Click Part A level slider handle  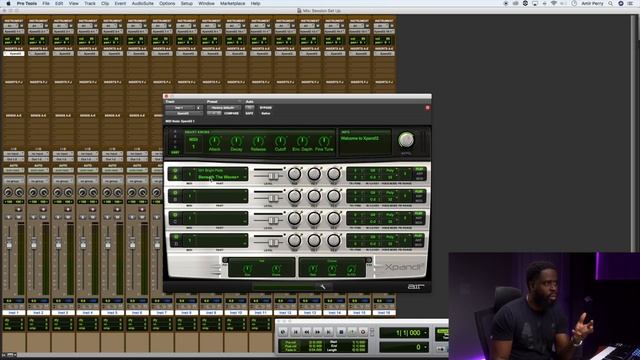[273, 176]
